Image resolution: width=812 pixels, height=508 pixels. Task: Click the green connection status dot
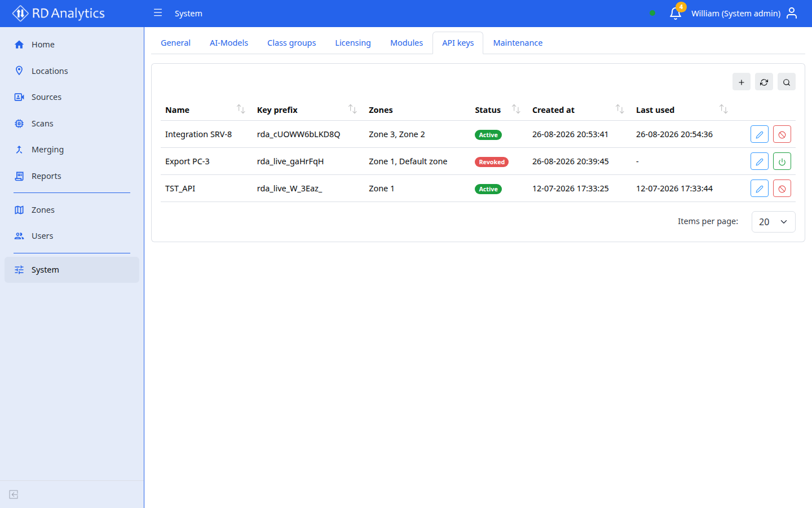[x=652, y=13]
